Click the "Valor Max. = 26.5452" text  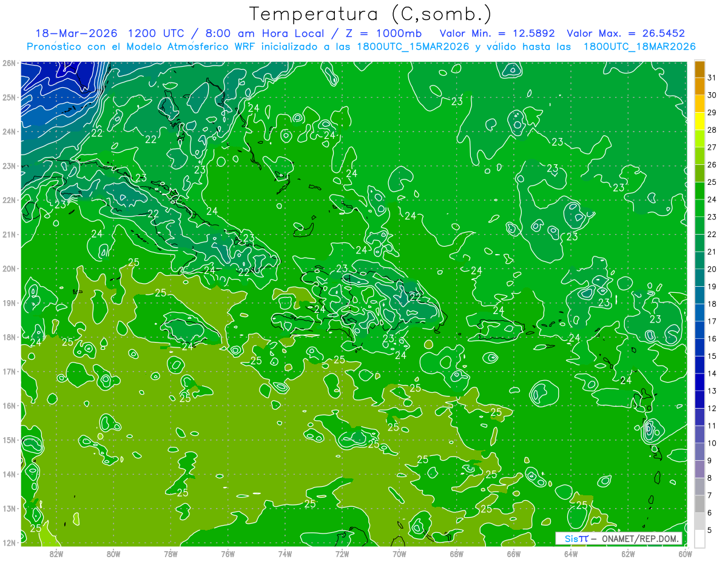click(625, 33)
